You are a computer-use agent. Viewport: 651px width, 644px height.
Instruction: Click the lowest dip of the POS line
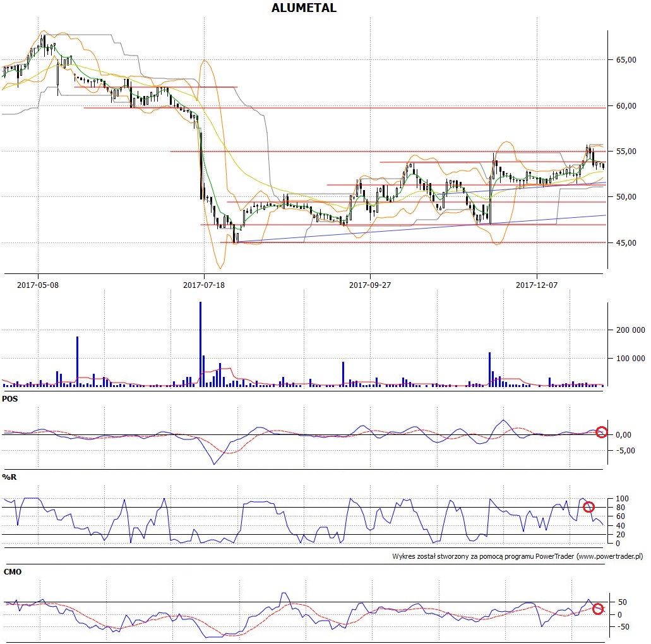(214, 463)
